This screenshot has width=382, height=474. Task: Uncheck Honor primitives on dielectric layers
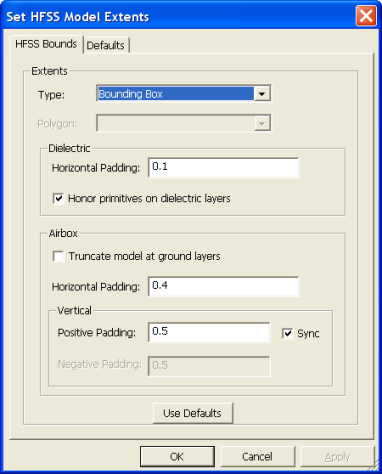tap(58, 199)
